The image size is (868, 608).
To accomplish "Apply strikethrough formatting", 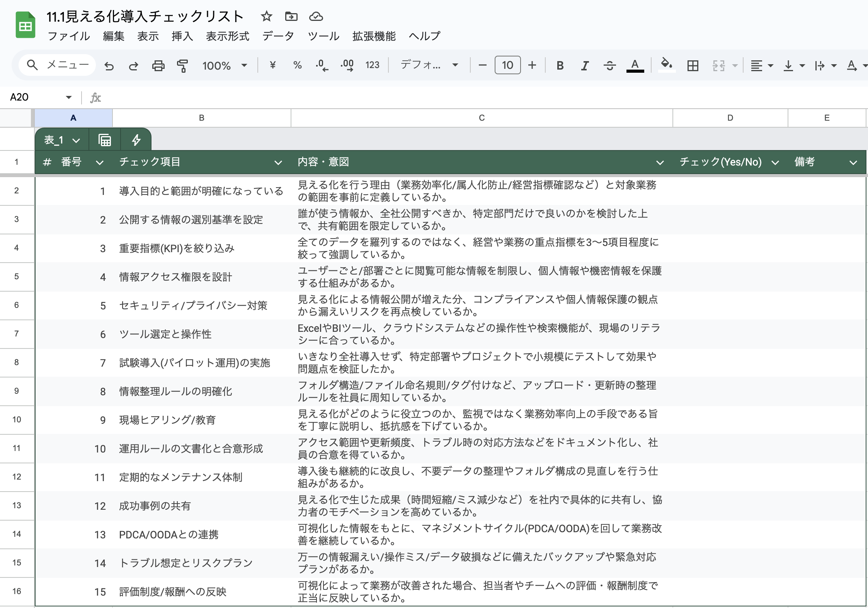I will [x=610, y=65].
